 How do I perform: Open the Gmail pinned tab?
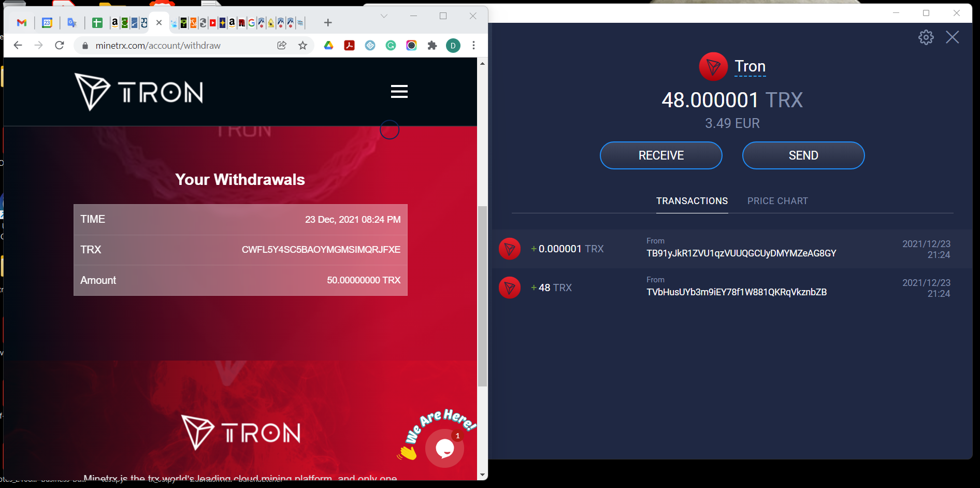point(22,23)
